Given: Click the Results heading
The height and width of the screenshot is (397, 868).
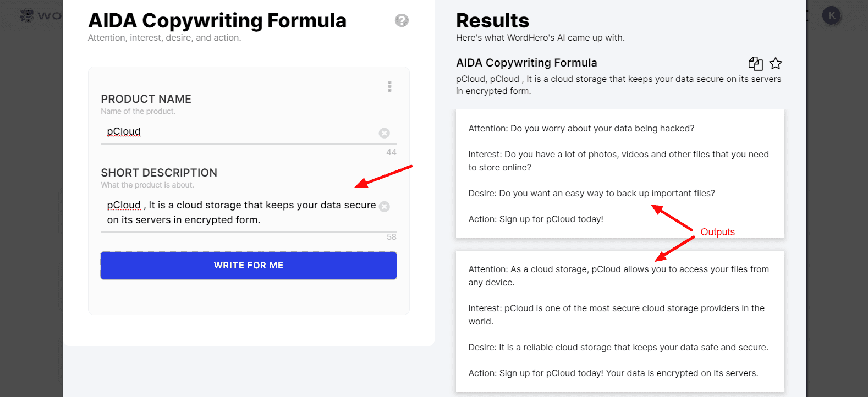Looking at the screenshot, I should pyautogui.click(x=492, y=21).
